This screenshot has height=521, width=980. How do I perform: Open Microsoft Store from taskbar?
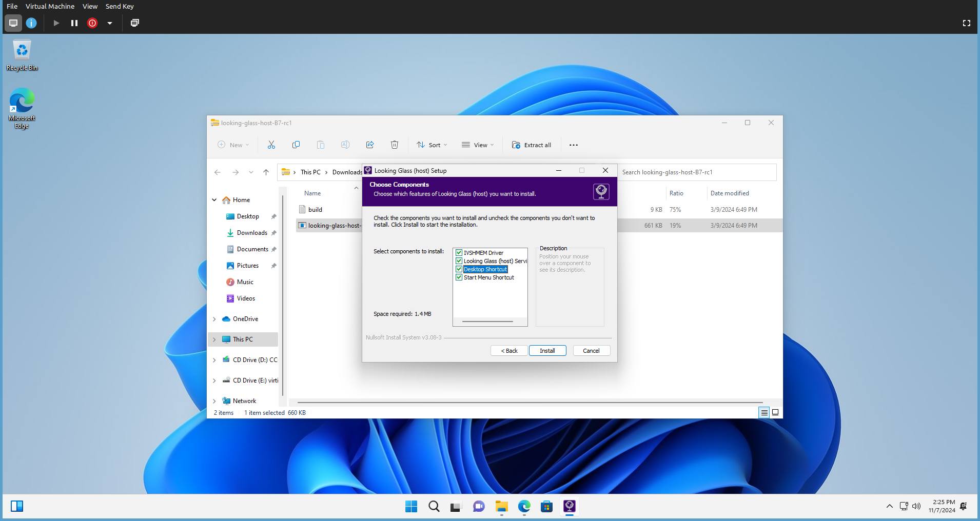point(547,507)
